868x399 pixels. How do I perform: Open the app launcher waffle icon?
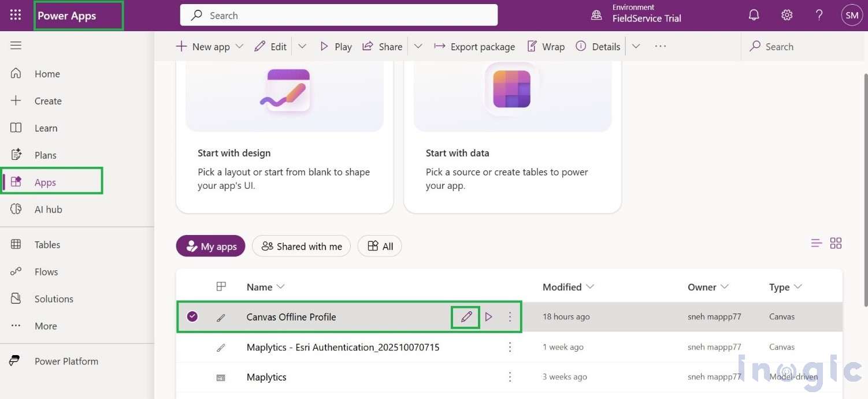pyautogui.click(x=15, y=14)
